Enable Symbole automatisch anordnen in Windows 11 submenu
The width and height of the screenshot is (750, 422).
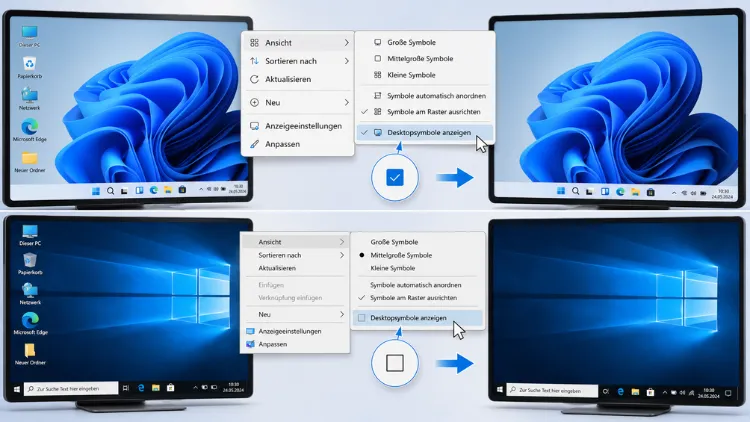tap(424, 96)
